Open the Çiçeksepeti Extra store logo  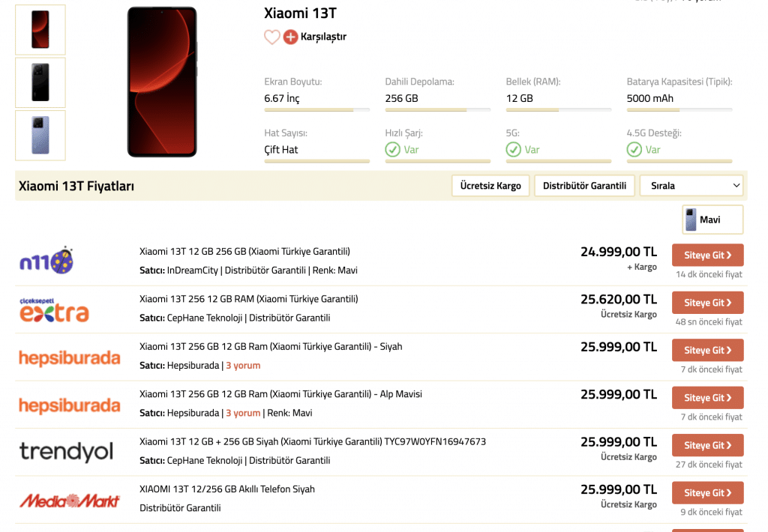[54, 309]
